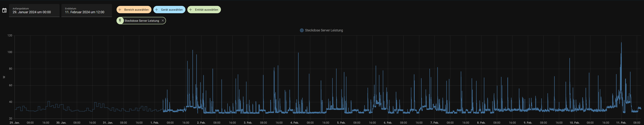Click the 31. Jan. axis label
The width and height of the screenshot is (644, 125).
tap(108, 123)
